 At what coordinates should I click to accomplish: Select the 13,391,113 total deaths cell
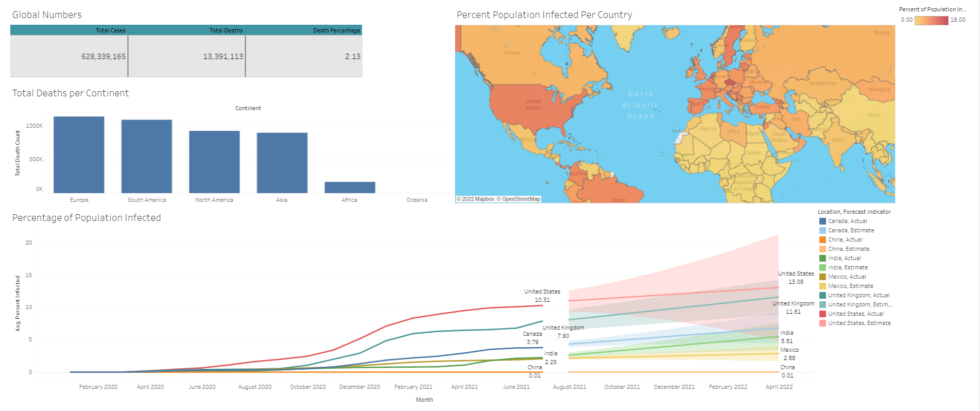click(187, 57)
